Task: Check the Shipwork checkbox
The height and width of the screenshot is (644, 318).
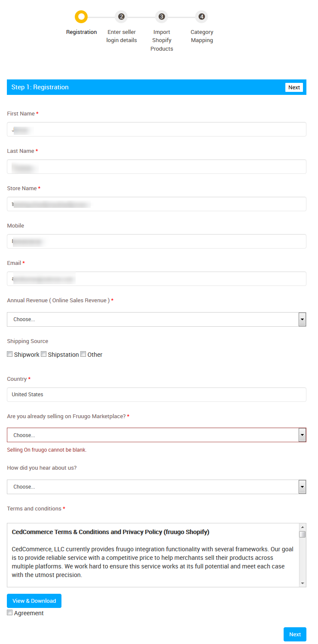Action: point(10,354)
